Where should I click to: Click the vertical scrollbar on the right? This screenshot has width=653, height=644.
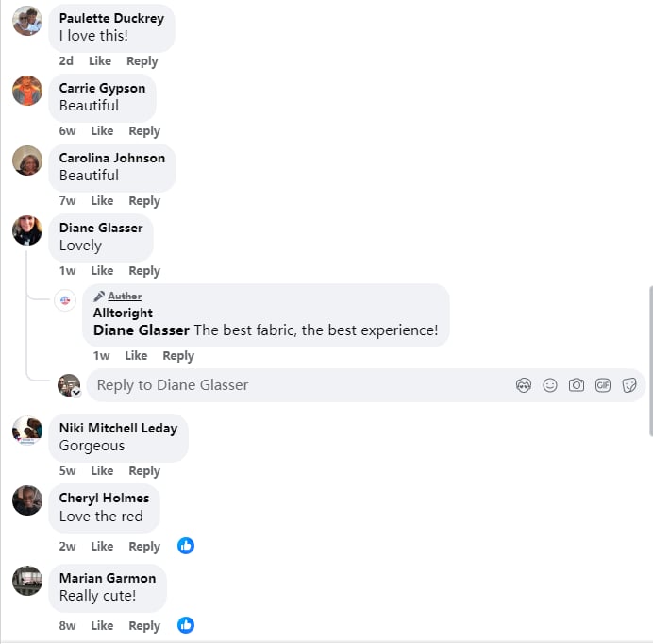[651, 361]
